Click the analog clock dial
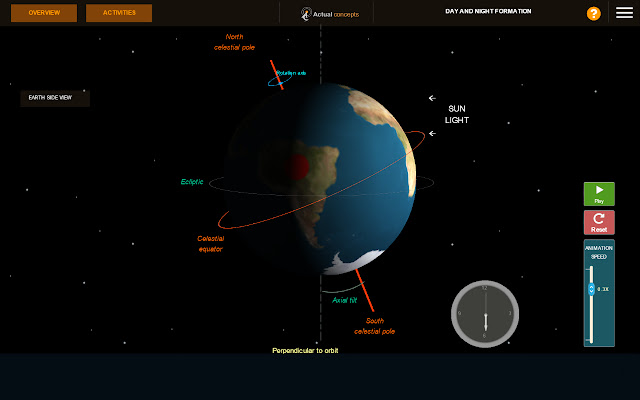 pos(484,314)
